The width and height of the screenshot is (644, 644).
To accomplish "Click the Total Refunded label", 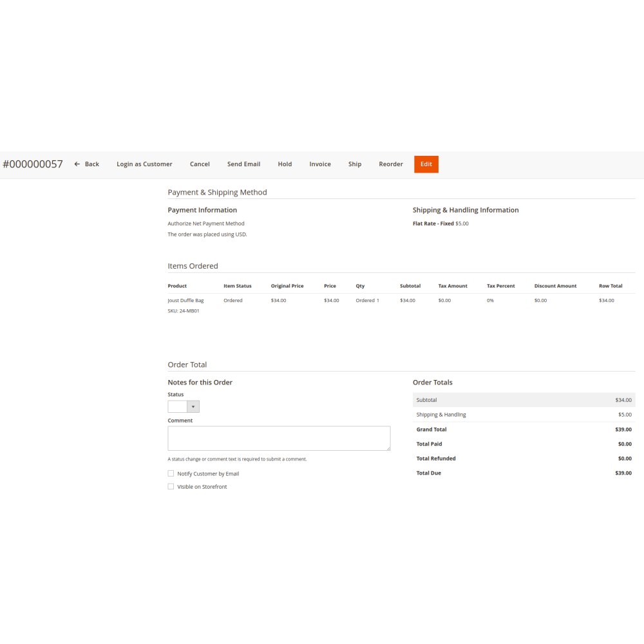I will tap(436, 459).
